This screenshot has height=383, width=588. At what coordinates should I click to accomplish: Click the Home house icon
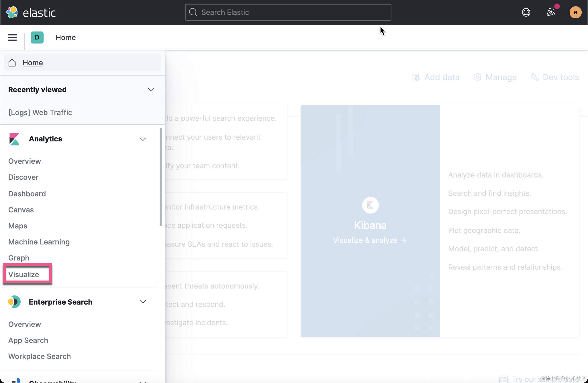point(12,63)
